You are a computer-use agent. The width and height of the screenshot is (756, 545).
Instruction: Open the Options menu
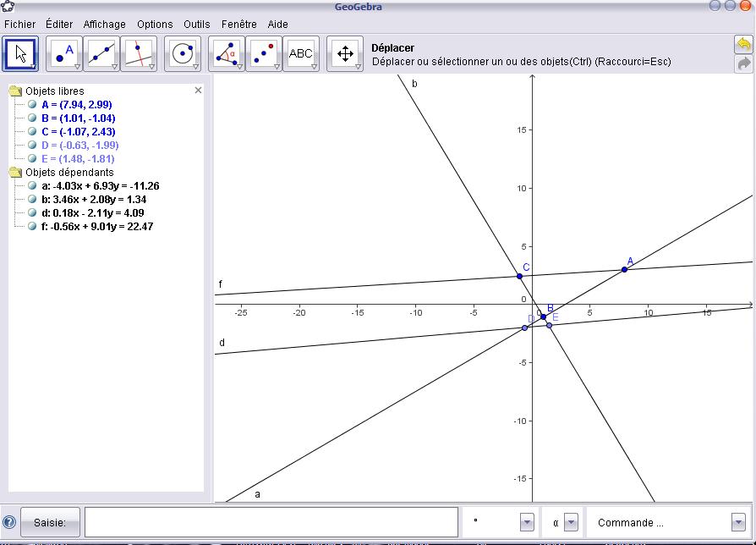(x=155, y=25)
